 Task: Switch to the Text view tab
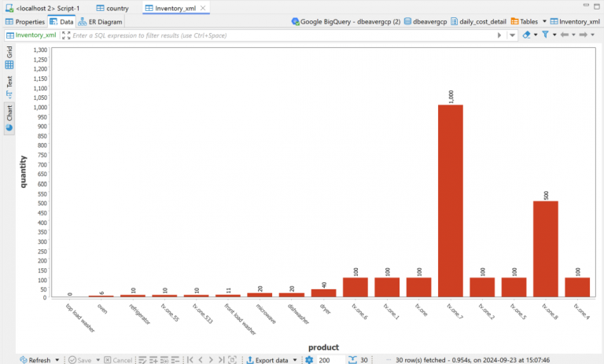pos(9,85)
